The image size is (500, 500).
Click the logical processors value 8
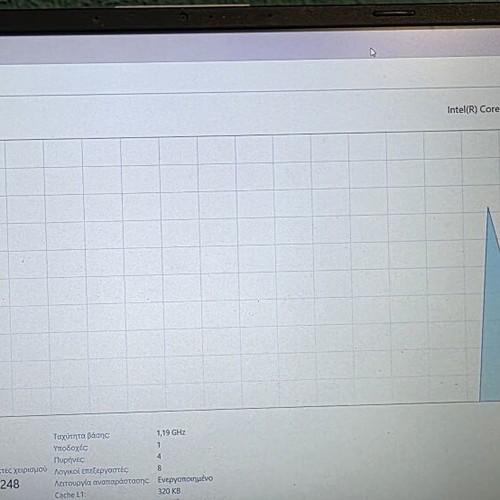click(160, 468)
